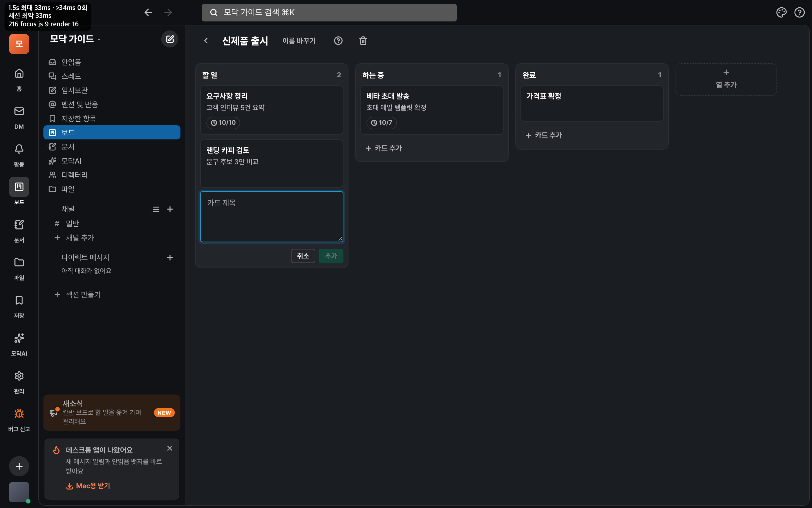
Task: Click the theme palette icon
Action: pyautogui.click(x=782, y=12)
